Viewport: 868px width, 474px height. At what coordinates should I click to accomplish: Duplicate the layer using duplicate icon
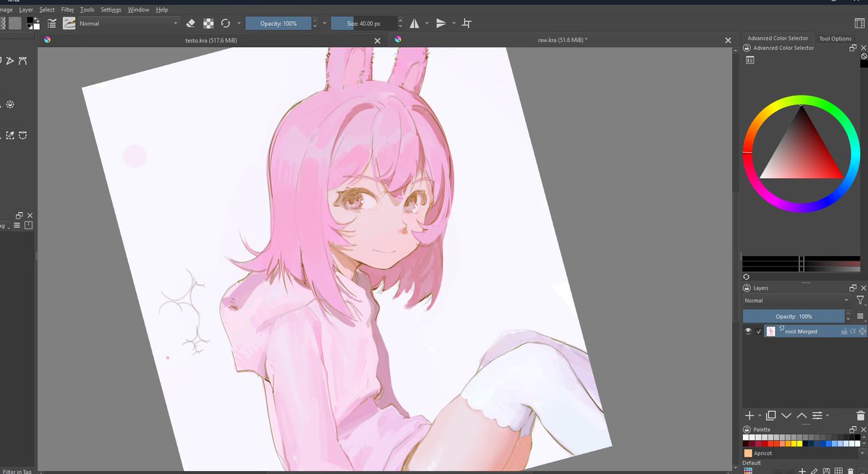771,415
